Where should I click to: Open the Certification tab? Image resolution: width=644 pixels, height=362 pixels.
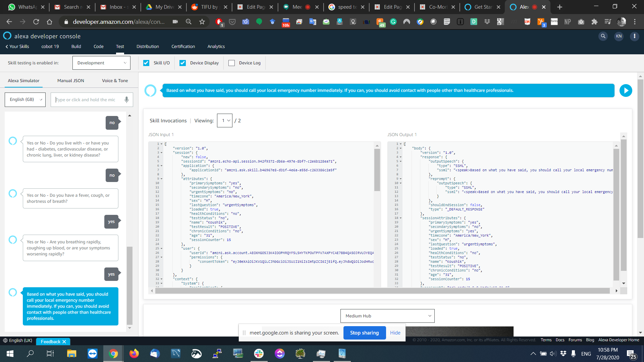click(183, 46)
